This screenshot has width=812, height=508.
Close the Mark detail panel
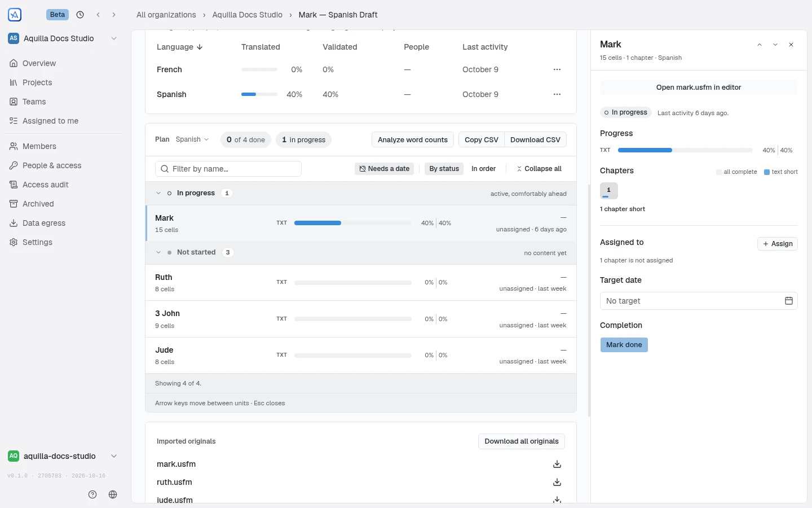pos(791,45)
